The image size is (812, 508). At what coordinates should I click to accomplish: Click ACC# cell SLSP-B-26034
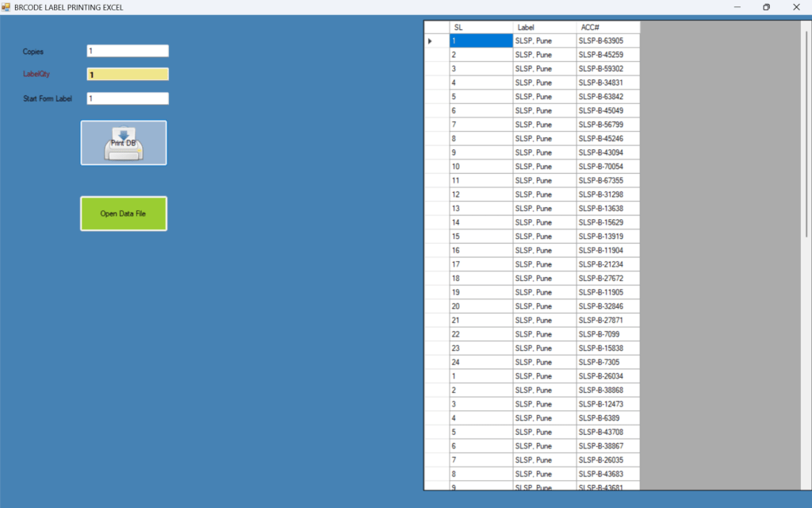pos(607,376)
